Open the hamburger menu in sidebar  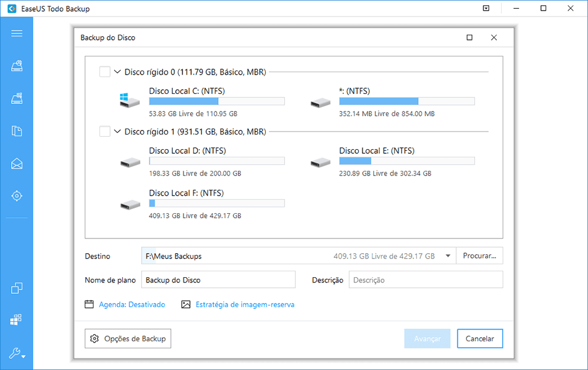click(x=16, y=33)
